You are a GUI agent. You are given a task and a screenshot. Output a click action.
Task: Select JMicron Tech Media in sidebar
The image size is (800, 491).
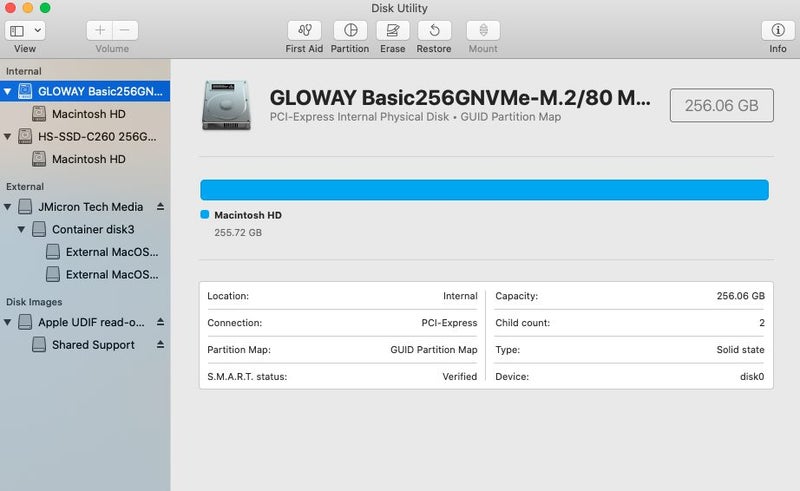tap(85, 207)
